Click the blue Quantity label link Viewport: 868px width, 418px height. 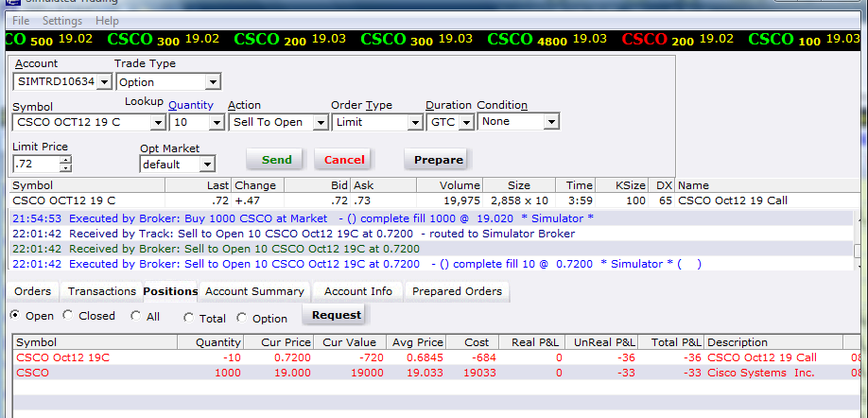click(x=191, y=105)
